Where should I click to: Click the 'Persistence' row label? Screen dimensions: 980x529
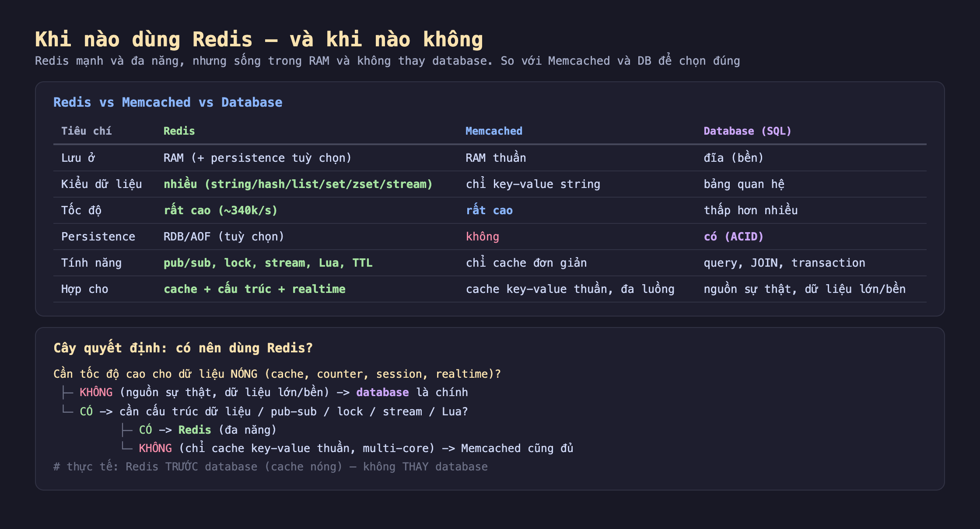pos(98,237)
